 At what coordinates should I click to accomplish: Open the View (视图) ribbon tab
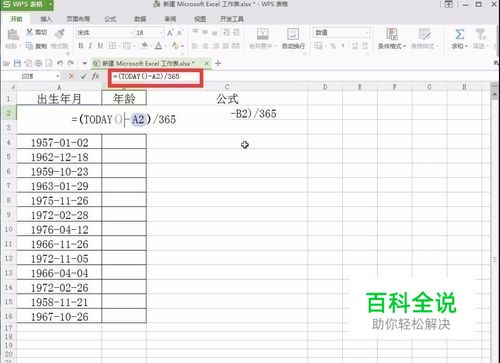(200, 19)
